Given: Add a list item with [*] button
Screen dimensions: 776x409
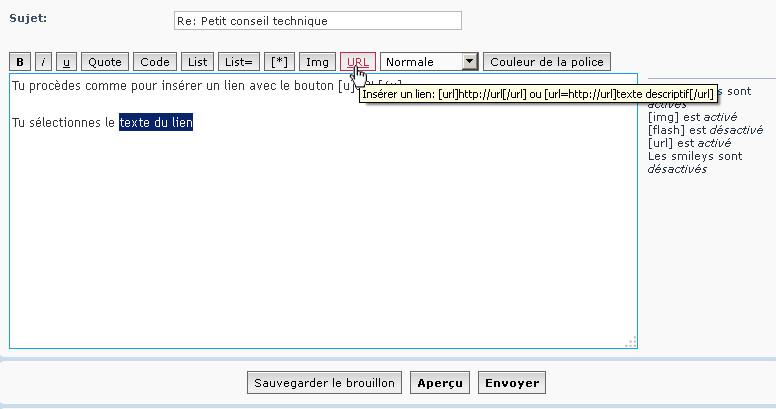Looking at the screenshot, I should tap(279, 62).
